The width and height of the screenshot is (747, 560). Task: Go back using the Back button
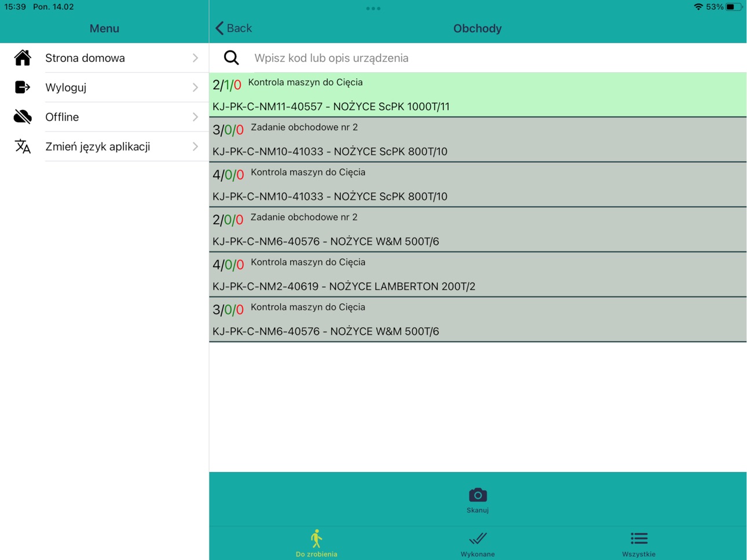(x=233, y=28)
